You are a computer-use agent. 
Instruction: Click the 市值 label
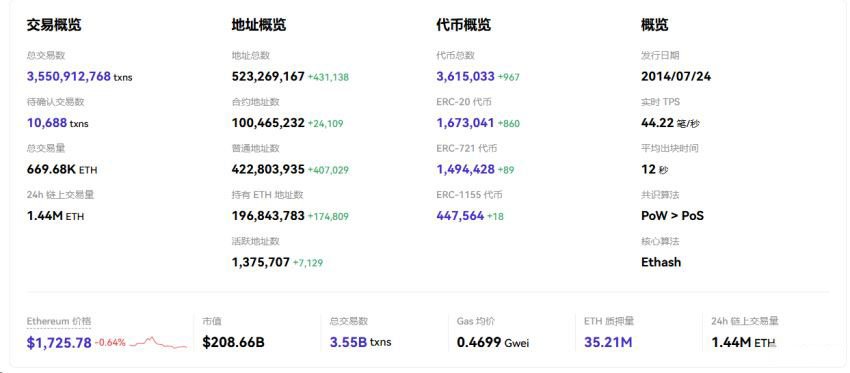click(212, 321)
